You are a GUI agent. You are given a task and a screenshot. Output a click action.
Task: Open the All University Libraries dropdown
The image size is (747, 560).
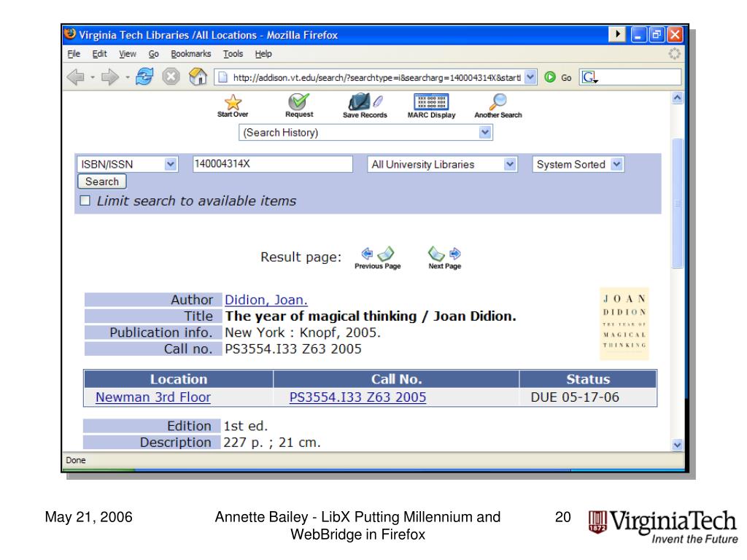tap(442, 164)
